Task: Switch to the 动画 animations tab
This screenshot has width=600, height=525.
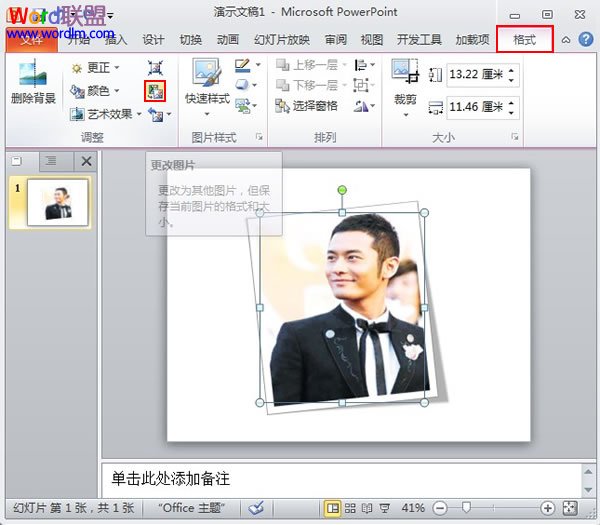Action: pyautogui.click(x=228, y=39)
